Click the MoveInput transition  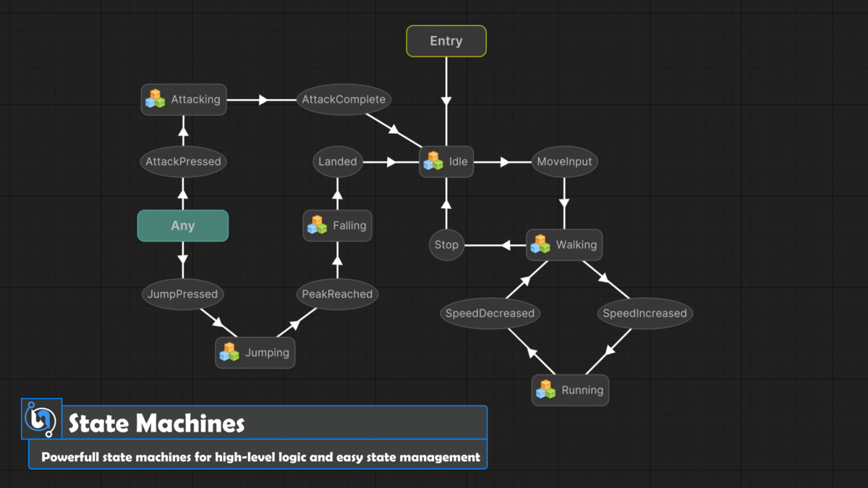click(564, 161)
